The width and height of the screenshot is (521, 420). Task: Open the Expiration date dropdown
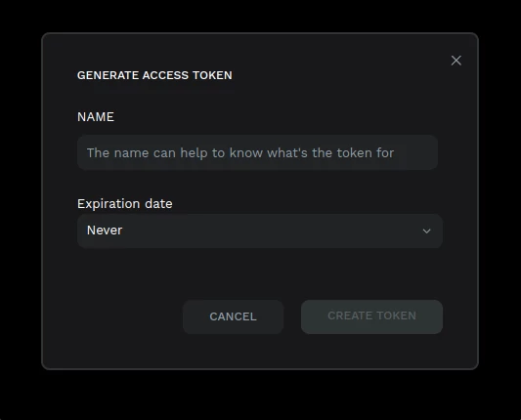[259, 231]
